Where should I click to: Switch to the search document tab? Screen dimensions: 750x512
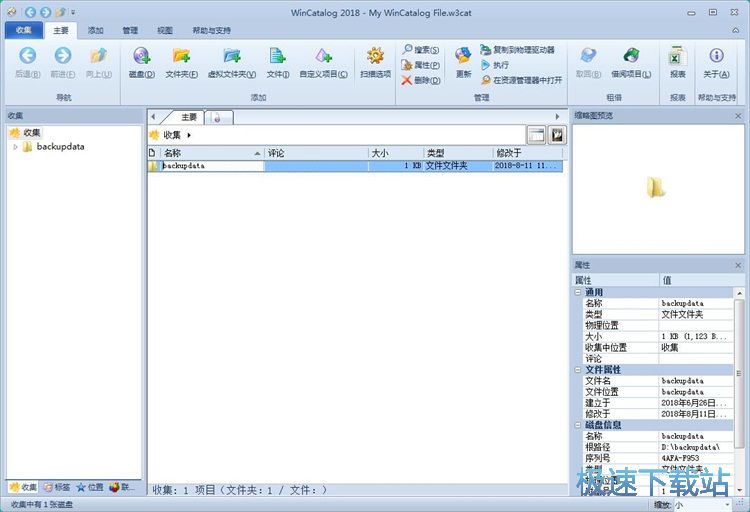coord(218,117)
